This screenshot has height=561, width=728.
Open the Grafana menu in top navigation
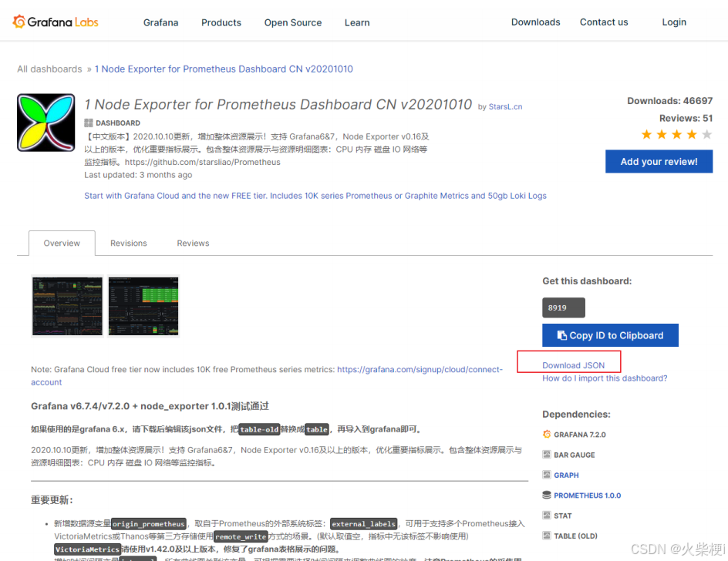160,22
